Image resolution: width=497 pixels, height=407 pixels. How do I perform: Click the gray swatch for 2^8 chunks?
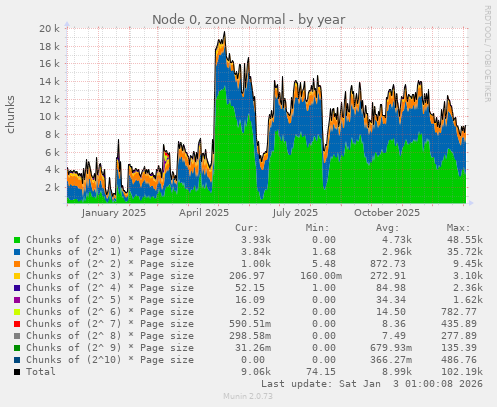click(17, 336)
